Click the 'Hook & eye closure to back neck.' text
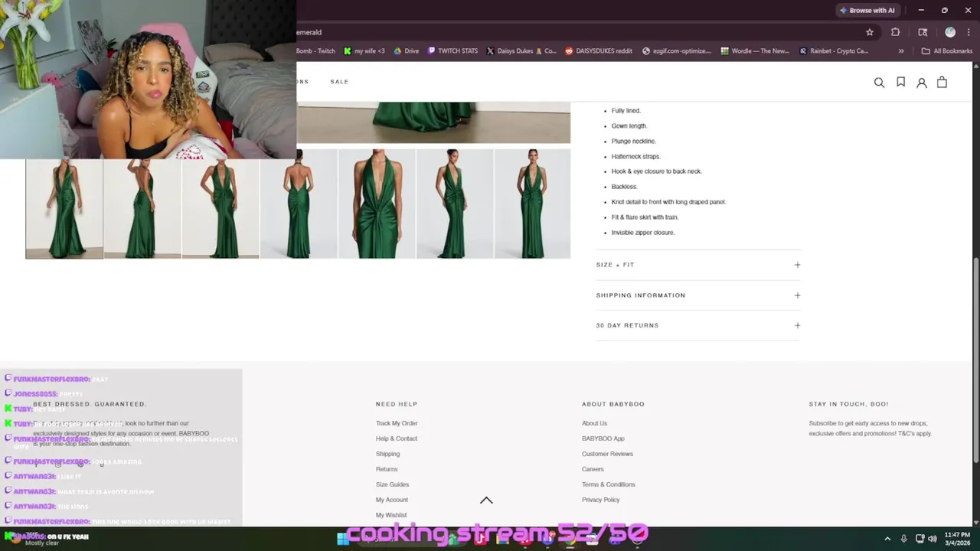This screenshot has width=980, height=551. [656, 171]
